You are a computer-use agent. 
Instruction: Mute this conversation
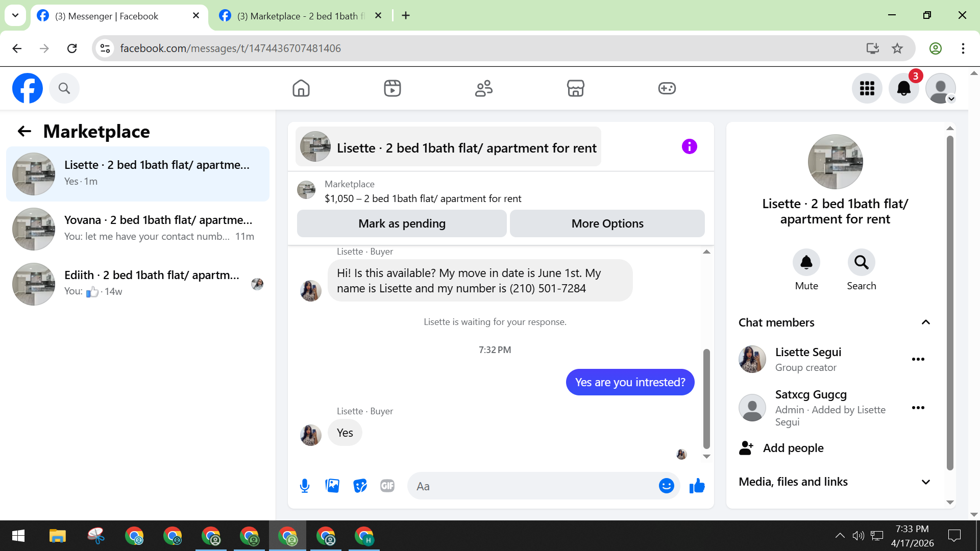tap(806, 262)
